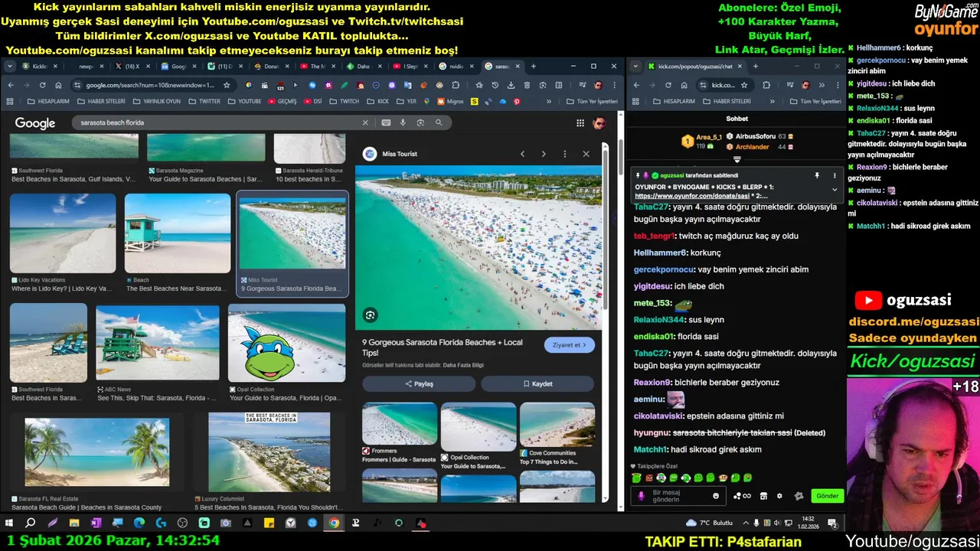
Task: Open Chrome three-dot menu in Google window
Action: point(614,85)
